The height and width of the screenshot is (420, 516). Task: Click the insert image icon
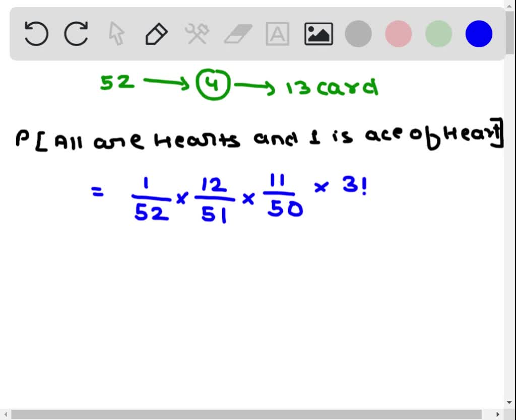pyautogui.click(x=318, y=34)
